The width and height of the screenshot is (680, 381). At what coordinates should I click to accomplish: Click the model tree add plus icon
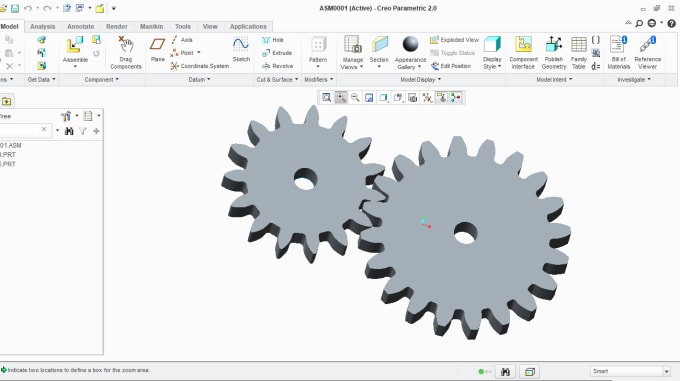(x=96, y=131)
